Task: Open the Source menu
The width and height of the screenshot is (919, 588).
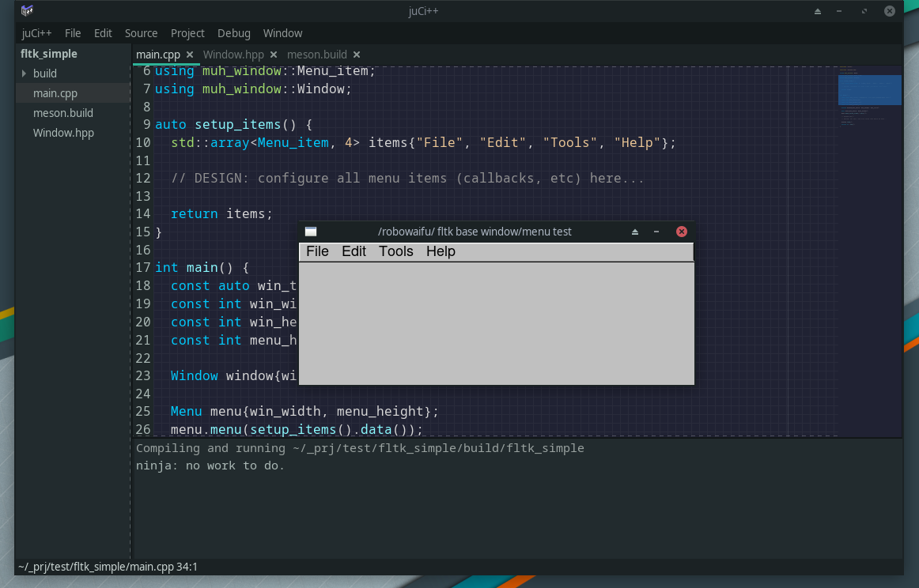Action: pyautogui.click(x=141, y=33)
